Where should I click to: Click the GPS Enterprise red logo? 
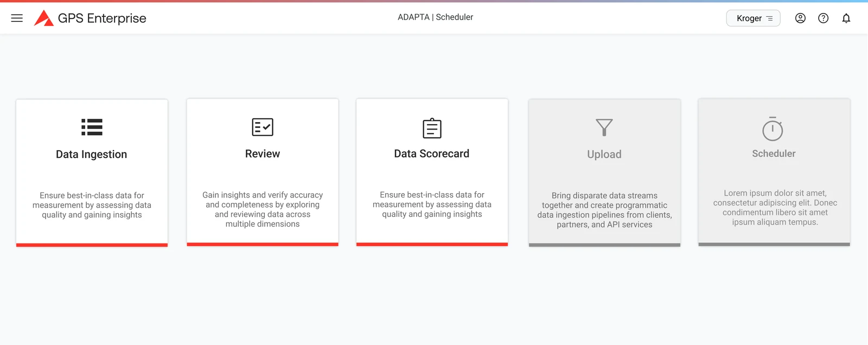coord(43,18)
